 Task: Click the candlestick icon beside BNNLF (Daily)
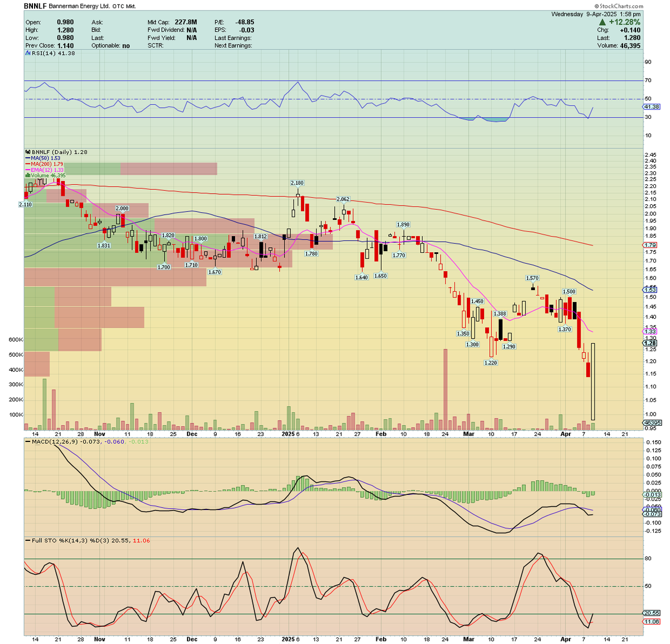point(27,152)
